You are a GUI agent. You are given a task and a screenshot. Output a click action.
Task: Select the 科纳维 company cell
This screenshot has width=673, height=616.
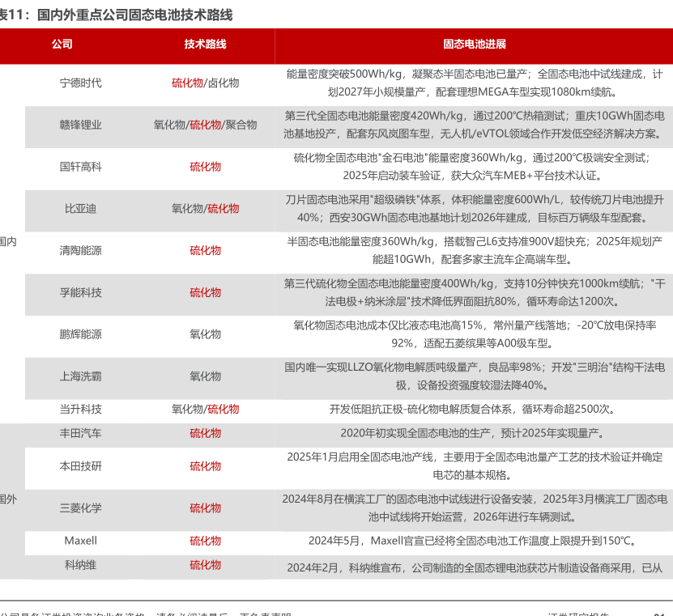tap(80, 565)
